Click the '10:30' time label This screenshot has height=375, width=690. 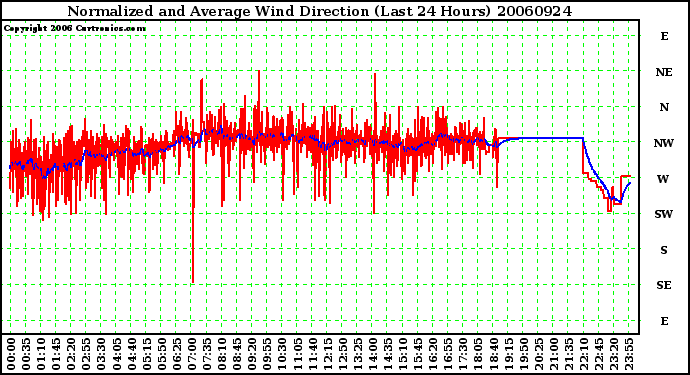[282, 354]
